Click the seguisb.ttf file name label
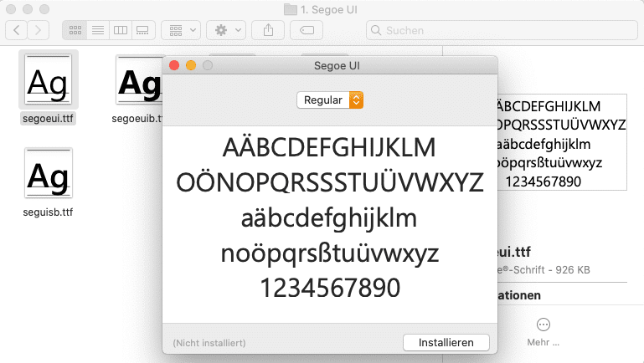Image resolution: width=644 pixels, height=363 pixels. 48,212
